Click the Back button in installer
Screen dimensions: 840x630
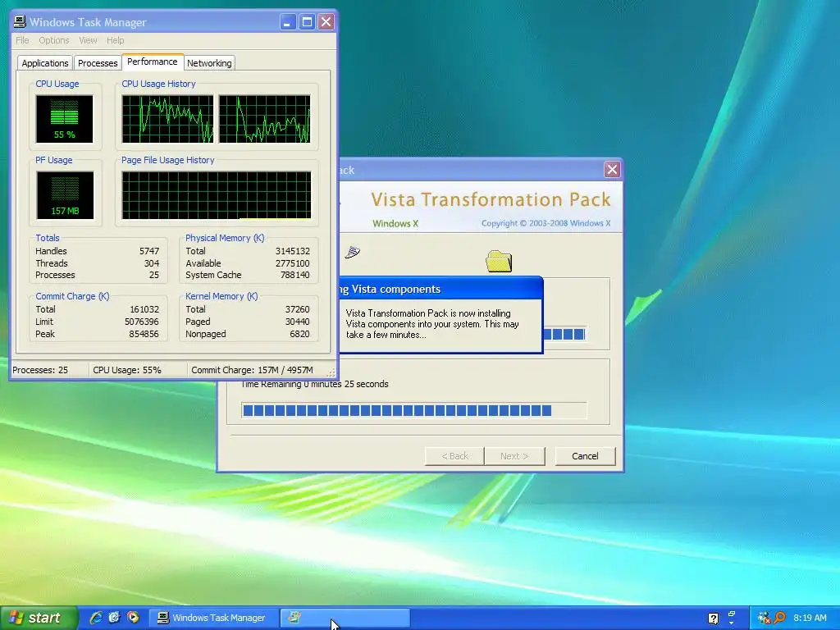pyautogui.click(x=454, y=456)
